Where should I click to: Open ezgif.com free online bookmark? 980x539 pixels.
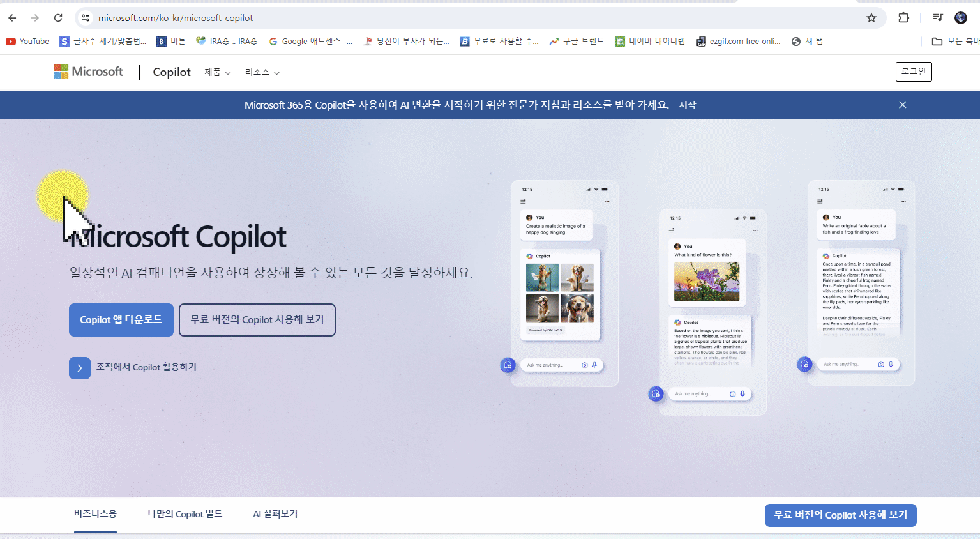738,42
